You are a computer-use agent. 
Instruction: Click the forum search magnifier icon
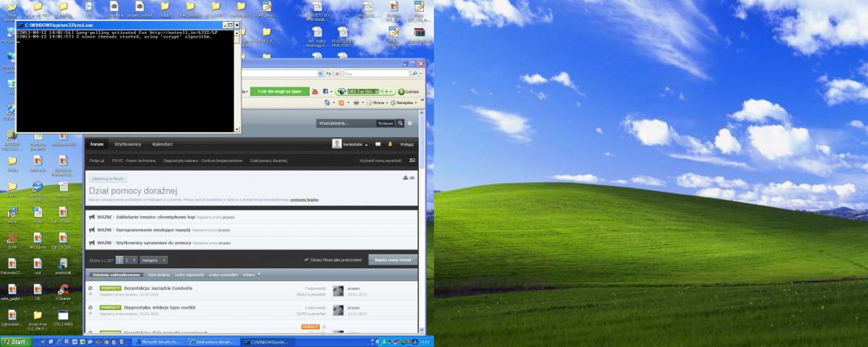[x=400, y=124]
